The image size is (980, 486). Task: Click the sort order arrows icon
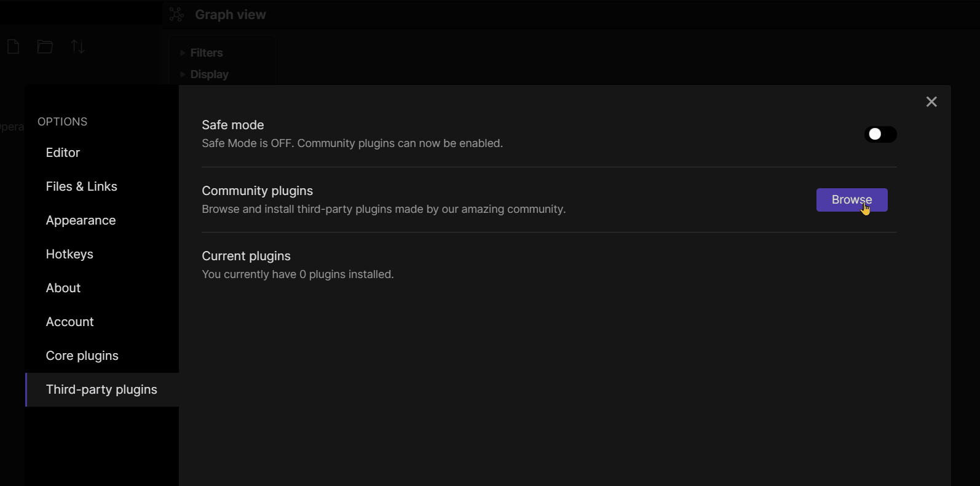[x=78, y=47]
